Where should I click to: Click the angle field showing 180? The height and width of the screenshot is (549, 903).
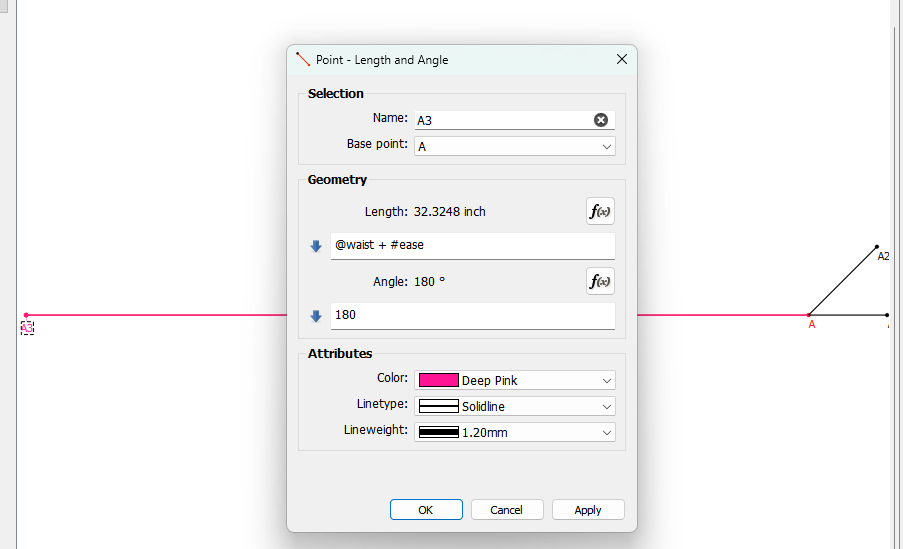(470, 316)
